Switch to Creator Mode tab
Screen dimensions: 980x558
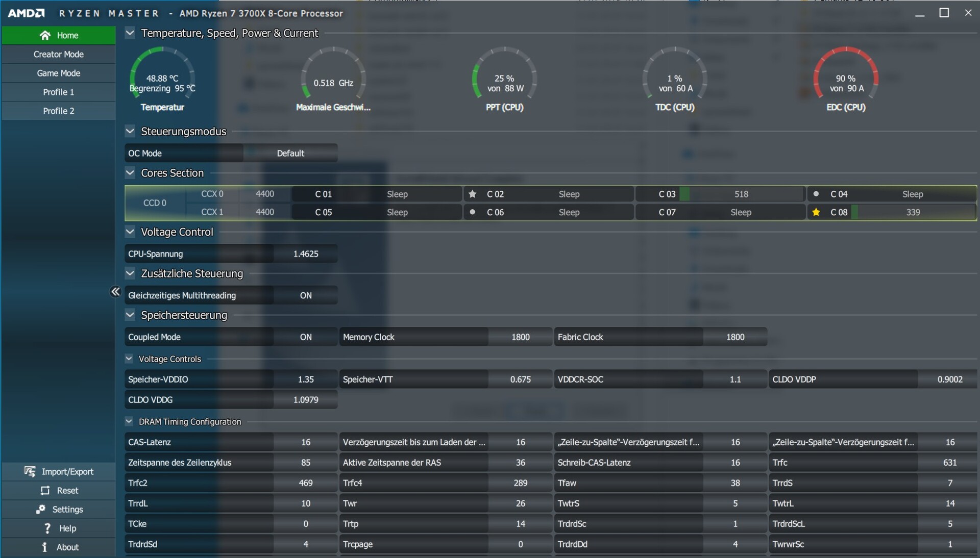tap(58, 54)
